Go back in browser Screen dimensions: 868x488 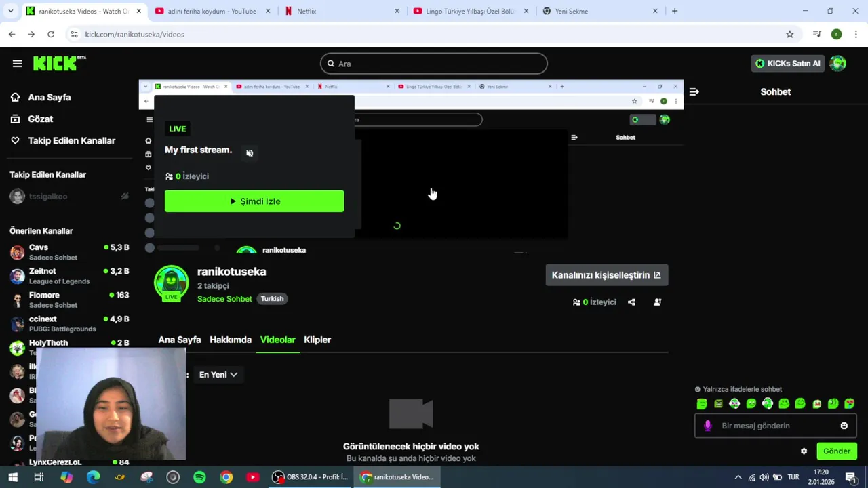[x=12, y=34]
